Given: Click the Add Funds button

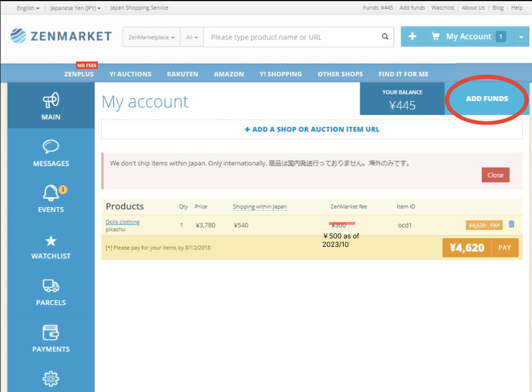Looking at the screenshot, I should (x=487, y=99).
